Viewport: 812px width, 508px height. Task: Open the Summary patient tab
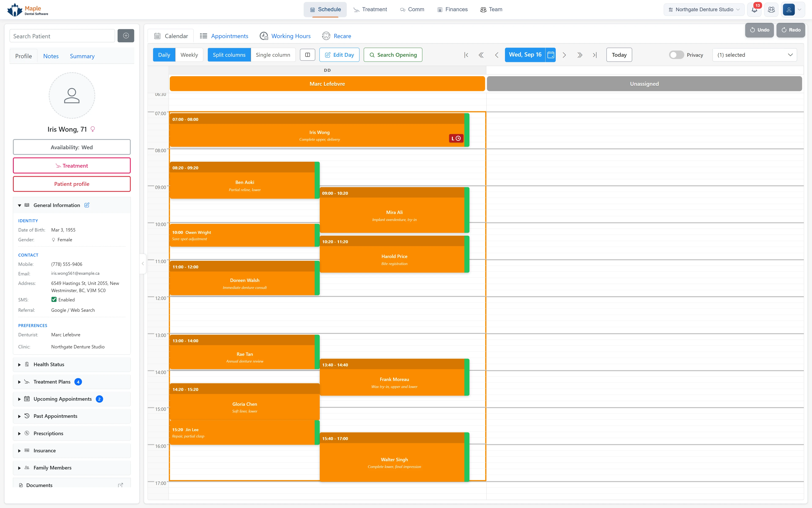point(82,56)
